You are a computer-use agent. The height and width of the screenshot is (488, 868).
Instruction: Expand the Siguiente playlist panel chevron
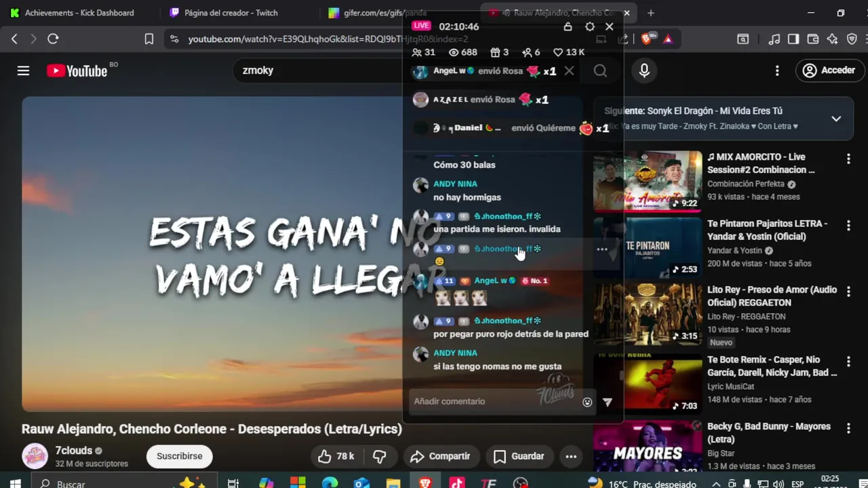[836, 119]
